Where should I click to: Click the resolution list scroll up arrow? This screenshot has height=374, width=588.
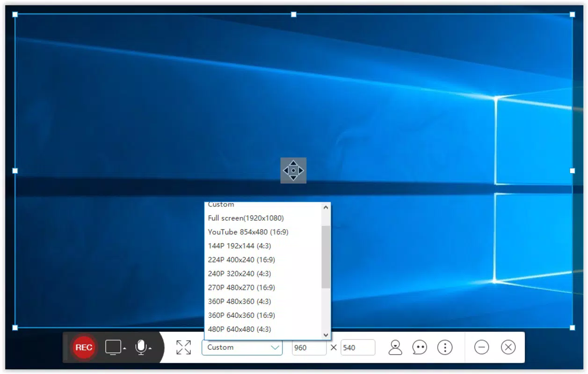coord(326,208)
